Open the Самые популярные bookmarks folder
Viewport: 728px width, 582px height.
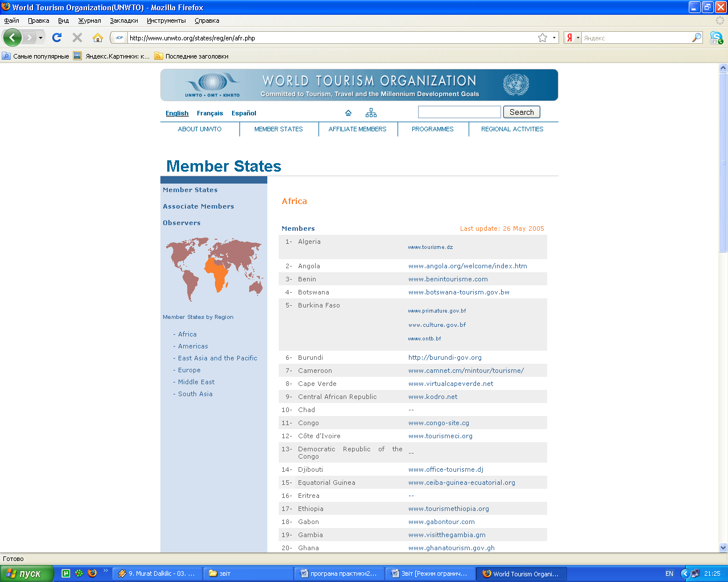coord(35,56)
